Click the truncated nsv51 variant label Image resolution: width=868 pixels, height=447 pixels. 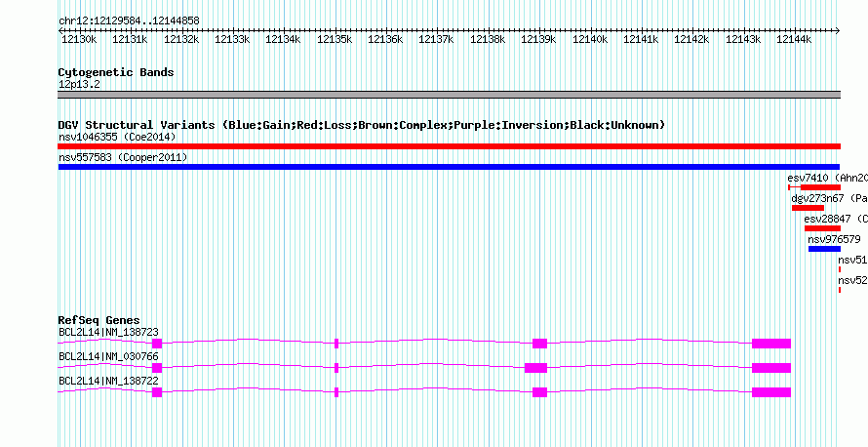[x=852, y=261]
